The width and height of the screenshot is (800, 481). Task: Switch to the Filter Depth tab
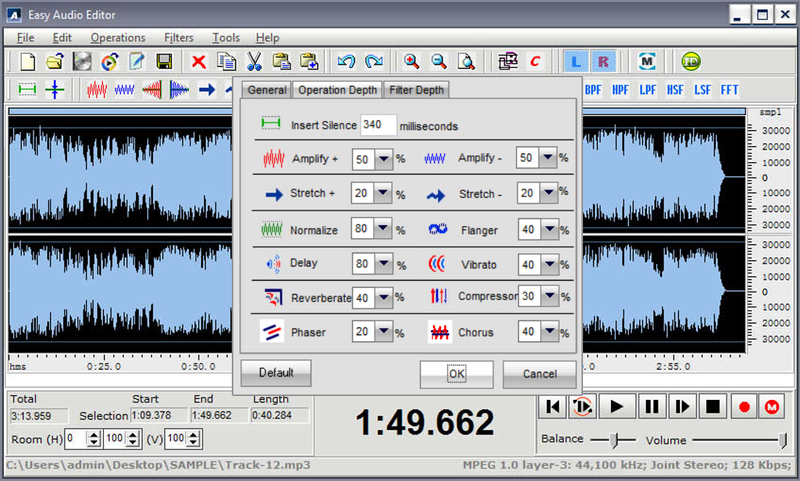click(416, 90)
